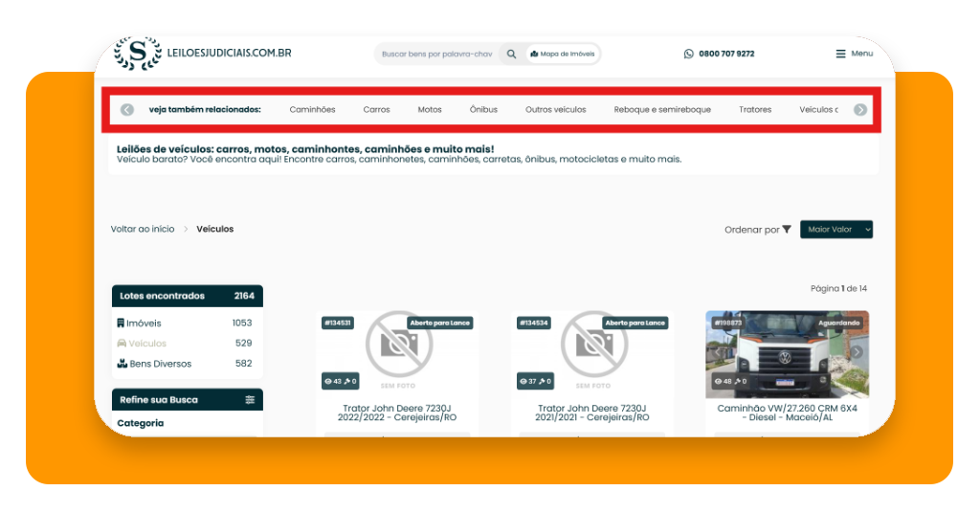
Task: Call number 0800 707 9272 link
Action: coord(726,54)
